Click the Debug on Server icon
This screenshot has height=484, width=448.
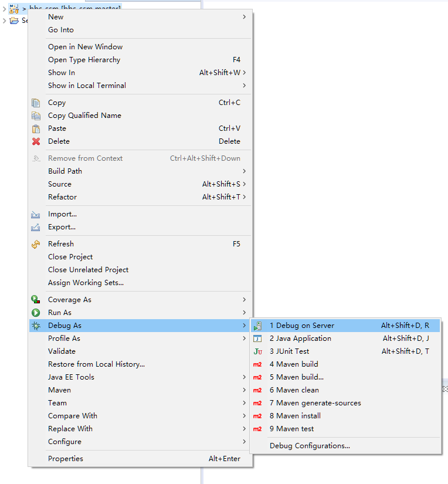click(257, 326)
